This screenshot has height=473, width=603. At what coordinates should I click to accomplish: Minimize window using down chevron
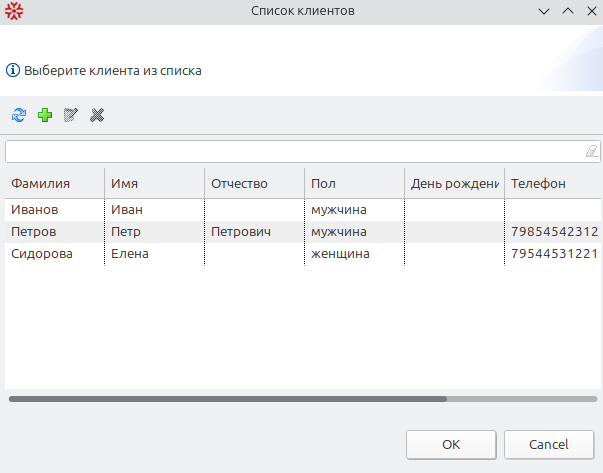pyautogui.click(x=544, y=11)
